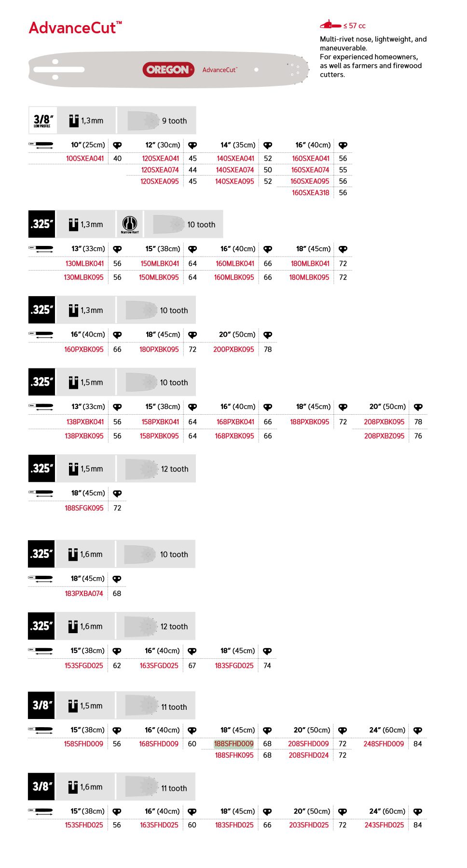Image resolution: width=467 pixels, height=868 pixels.
Task: Click the red chainsaw icon beside ≤ 57 cc
Action: point(330,25)
